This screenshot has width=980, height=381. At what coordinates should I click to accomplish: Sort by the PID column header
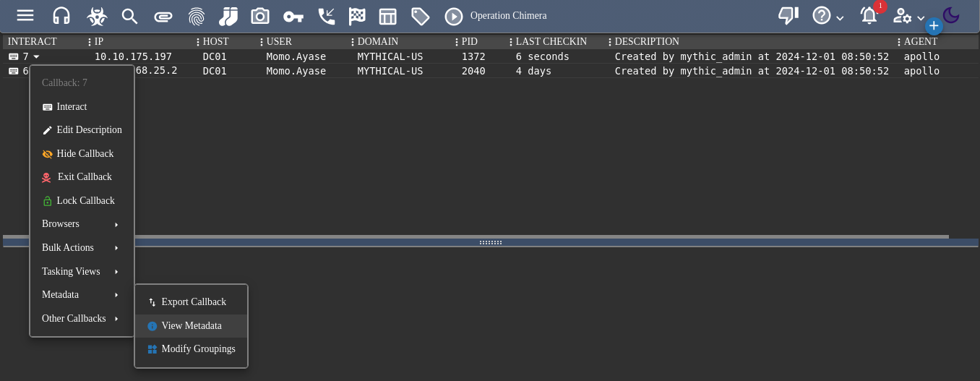(470, 42)
